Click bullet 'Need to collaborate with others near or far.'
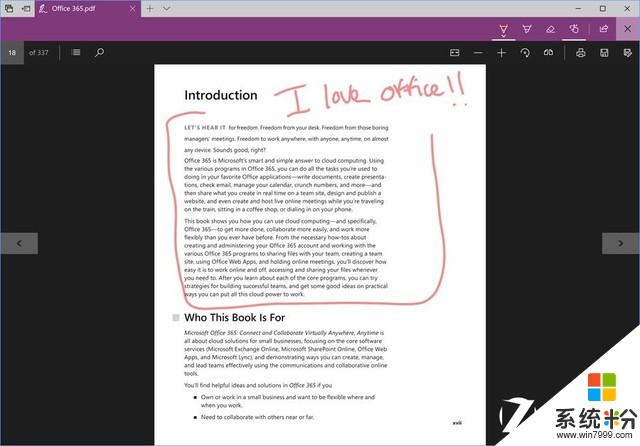This screenshot has width=640, height=446. [258, 417]
